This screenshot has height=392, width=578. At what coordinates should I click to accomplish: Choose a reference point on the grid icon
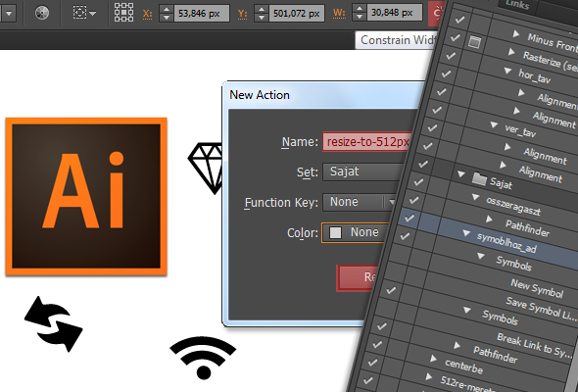pos(123,13)
